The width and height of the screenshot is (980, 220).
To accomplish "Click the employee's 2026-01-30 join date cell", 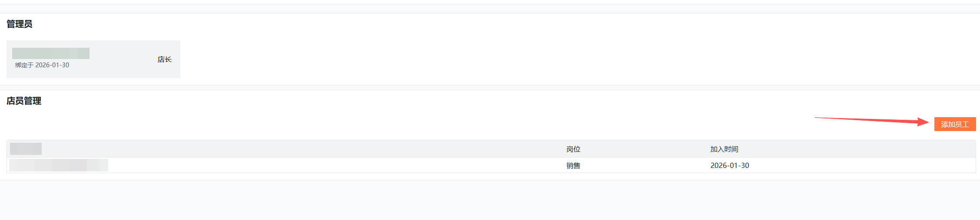I will pos(730,165).
